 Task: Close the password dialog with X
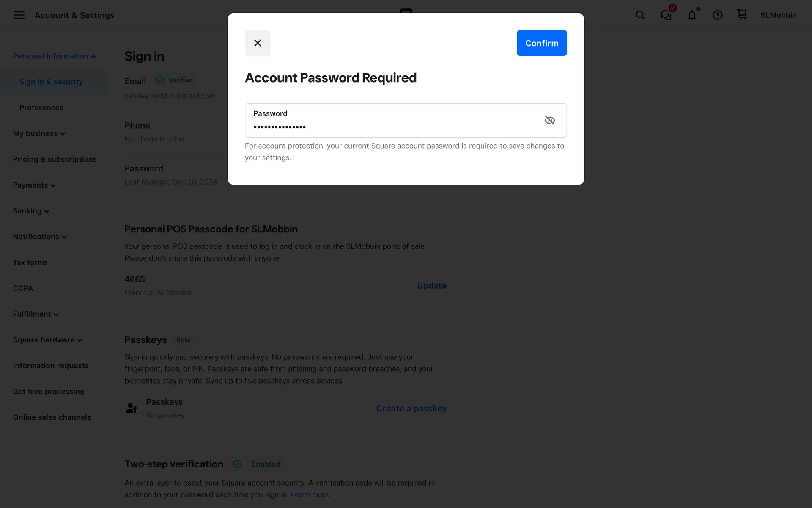pos(258,43)
